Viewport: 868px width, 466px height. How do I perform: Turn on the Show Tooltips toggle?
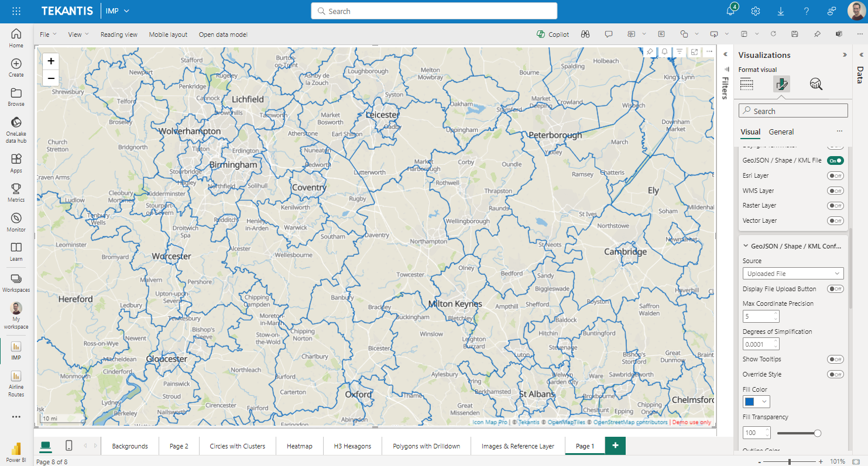[x=835, y=360]
